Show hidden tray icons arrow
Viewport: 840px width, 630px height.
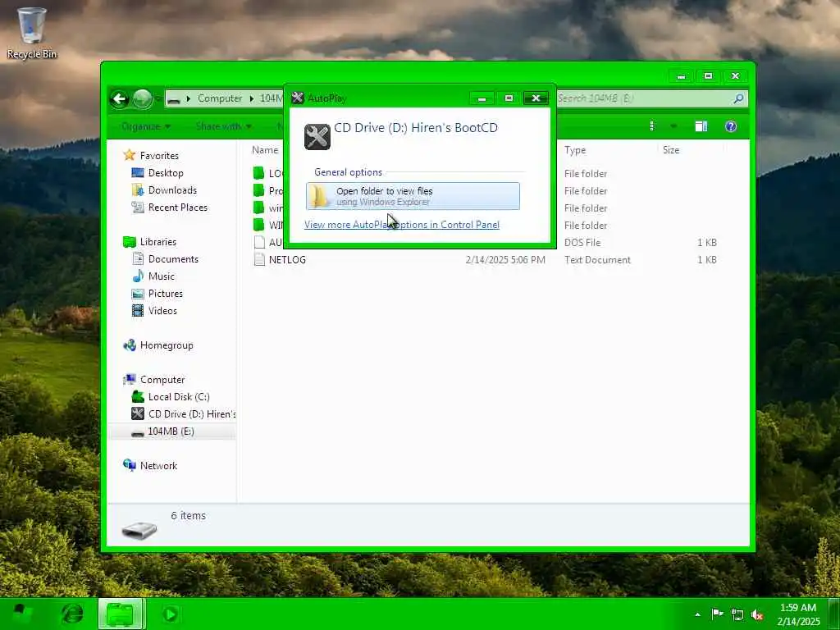point(697,614)
